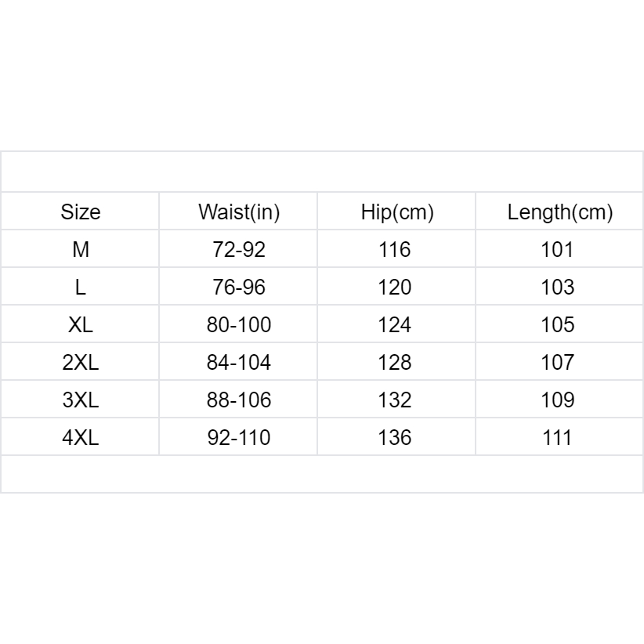
Task: Select the length cell showing 105
Action: (x=558, y=324)
